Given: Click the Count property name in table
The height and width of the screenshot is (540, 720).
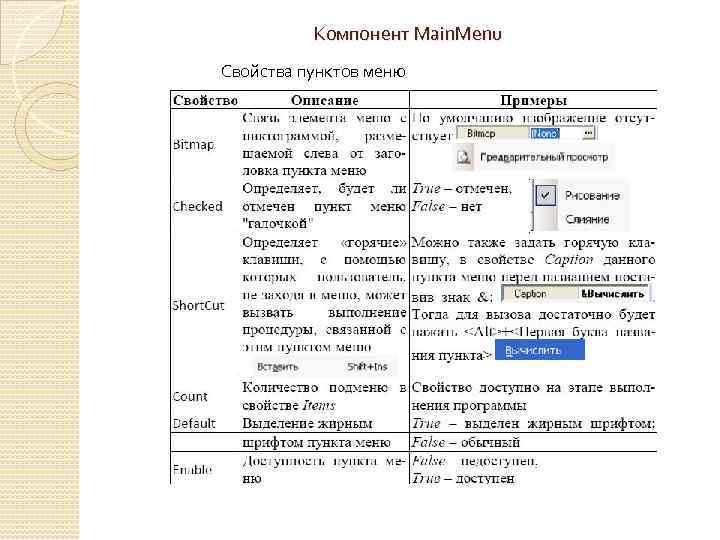Looking at the screenshot, I should (190, 396).
